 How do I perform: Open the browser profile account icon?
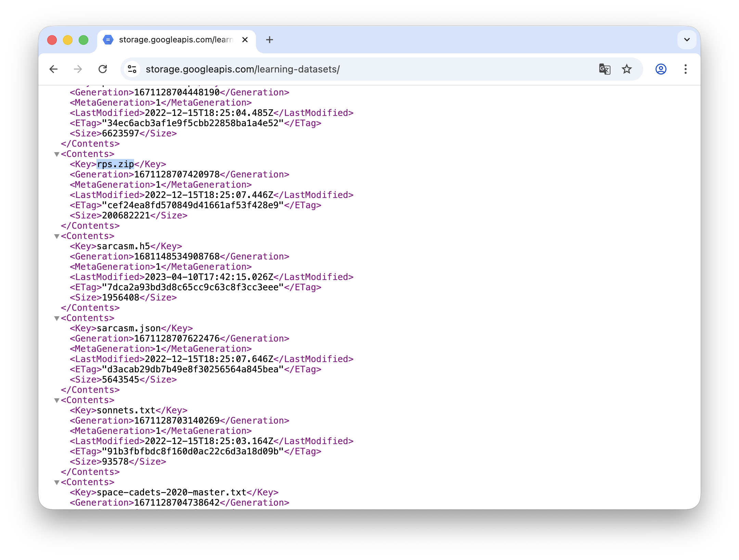[660, 69]
